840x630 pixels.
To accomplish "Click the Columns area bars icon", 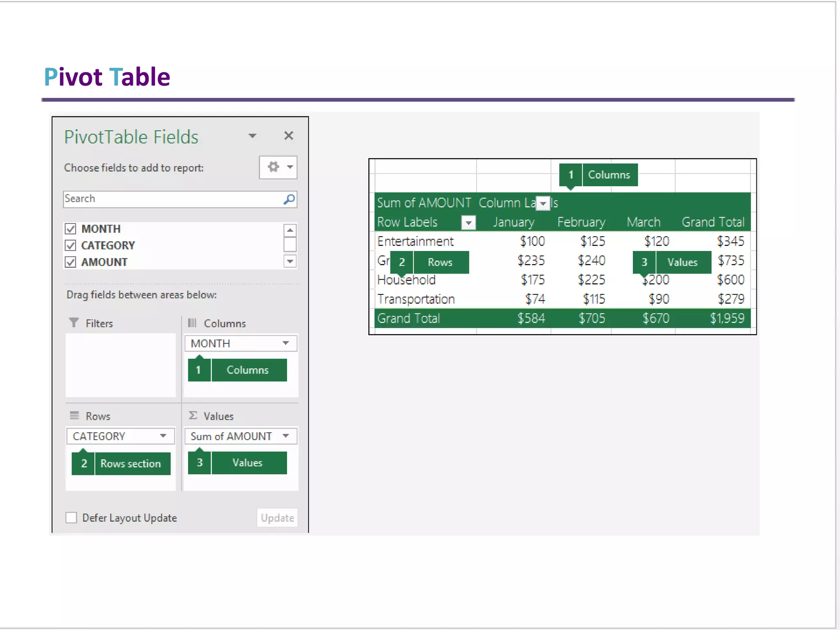I will (192, 323).
